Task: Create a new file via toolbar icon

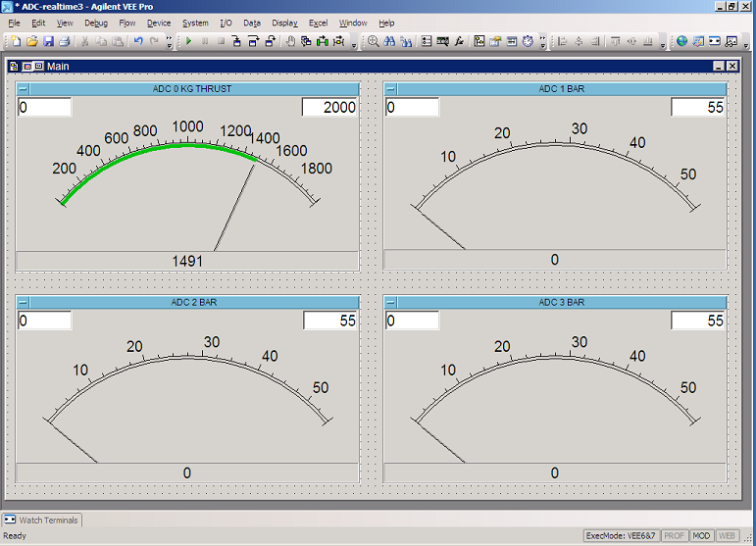Action: tap(16, 41)
